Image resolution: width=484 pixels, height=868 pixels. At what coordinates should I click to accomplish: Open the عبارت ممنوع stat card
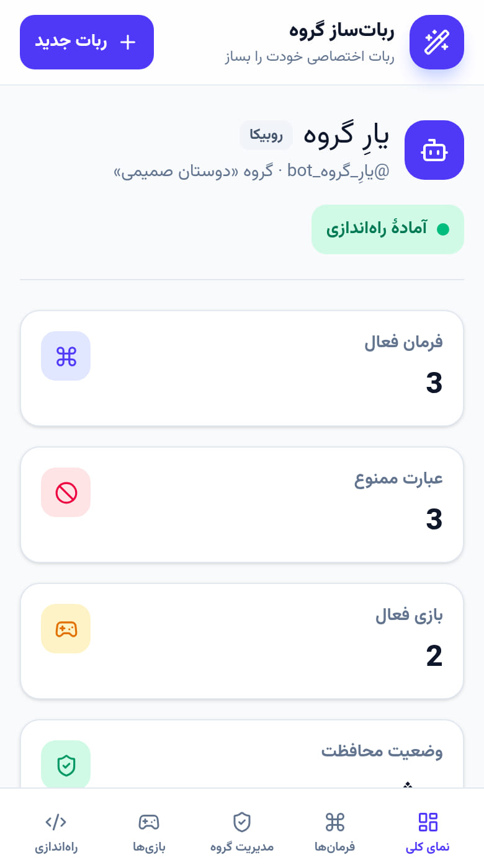click(242, 505)
